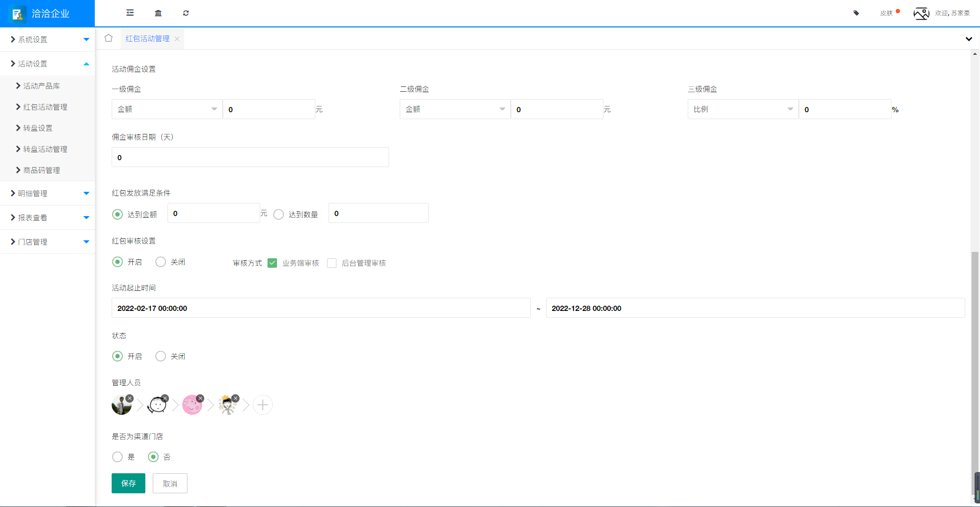Viewport: 980px width, 507px height.
Task: Refresh the page via the refresh icon
Action: pos(186,13)
